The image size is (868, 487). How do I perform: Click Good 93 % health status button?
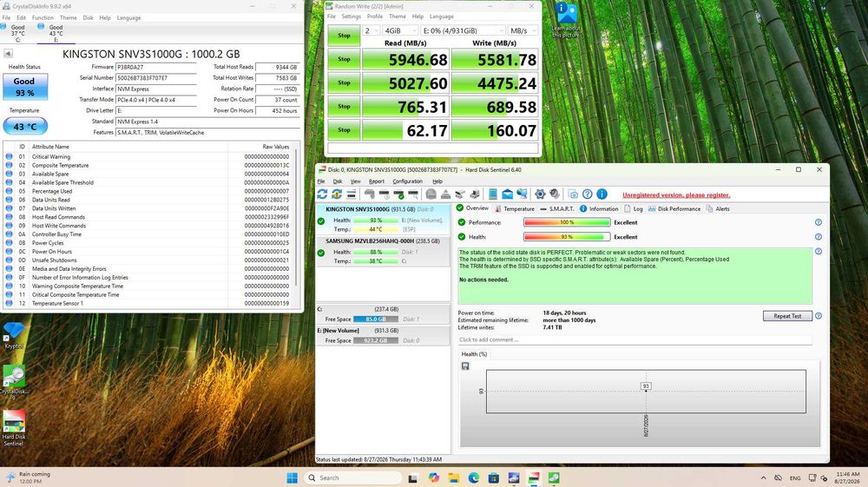click(x=25, y=87)
